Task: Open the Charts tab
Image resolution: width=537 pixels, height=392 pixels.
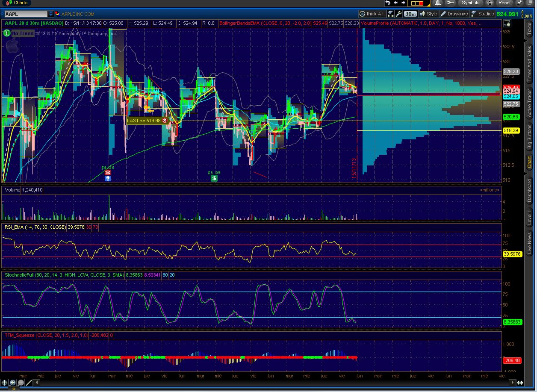Action: click(x=16, y=3)
